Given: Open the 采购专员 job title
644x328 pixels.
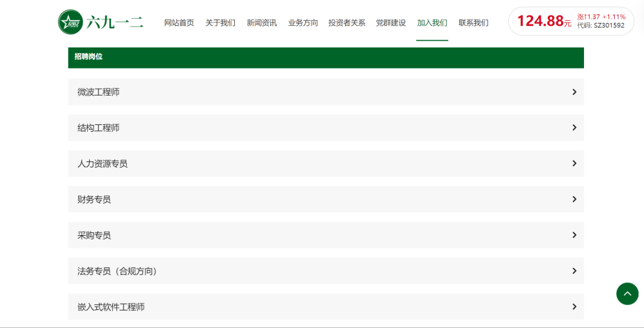Looking at the screenshot, I should pyautogui.click(x=94, y=235).
